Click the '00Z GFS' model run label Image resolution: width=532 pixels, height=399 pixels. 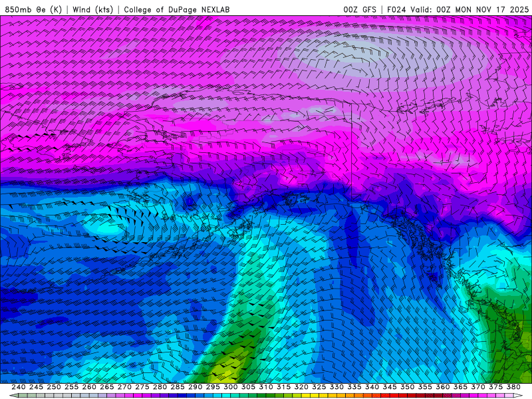pos(360,9)
